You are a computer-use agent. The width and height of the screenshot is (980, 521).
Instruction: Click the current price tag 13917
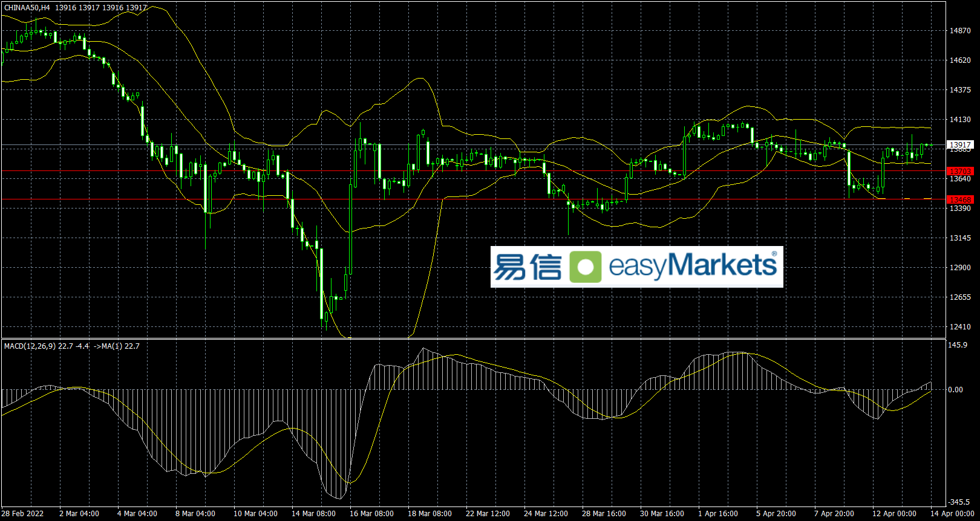(960, 145)
